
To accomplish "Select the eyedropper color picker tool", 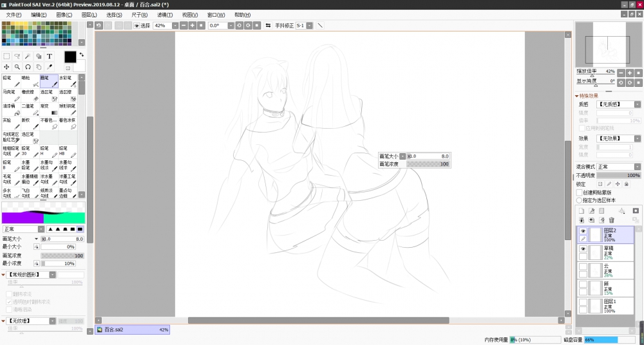I will click(x=50, y=67).
